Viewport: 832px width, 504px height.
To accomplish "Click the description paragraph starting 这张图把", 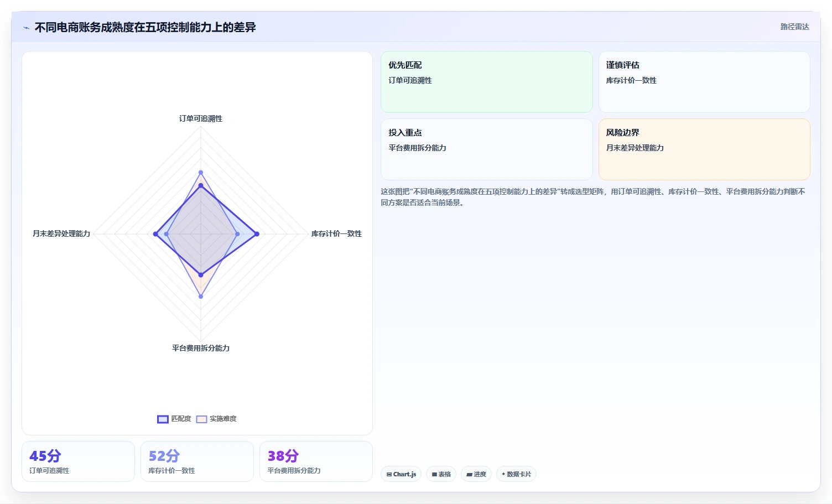I will pos(592,197).
